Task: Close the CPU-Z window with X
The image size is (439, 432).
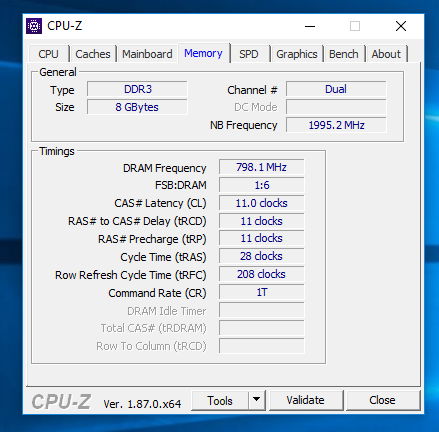Action: point(401,26)
